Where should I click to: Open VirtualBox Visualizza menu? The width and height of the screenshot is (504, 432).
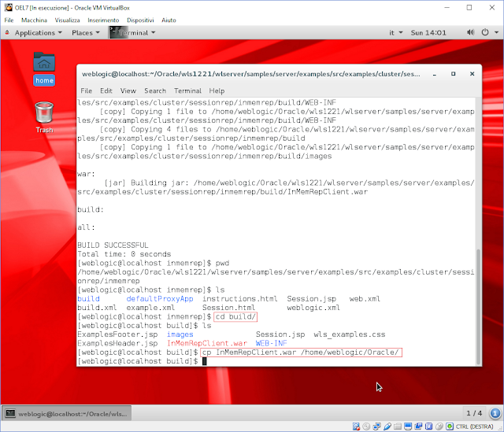click(67, 20)
